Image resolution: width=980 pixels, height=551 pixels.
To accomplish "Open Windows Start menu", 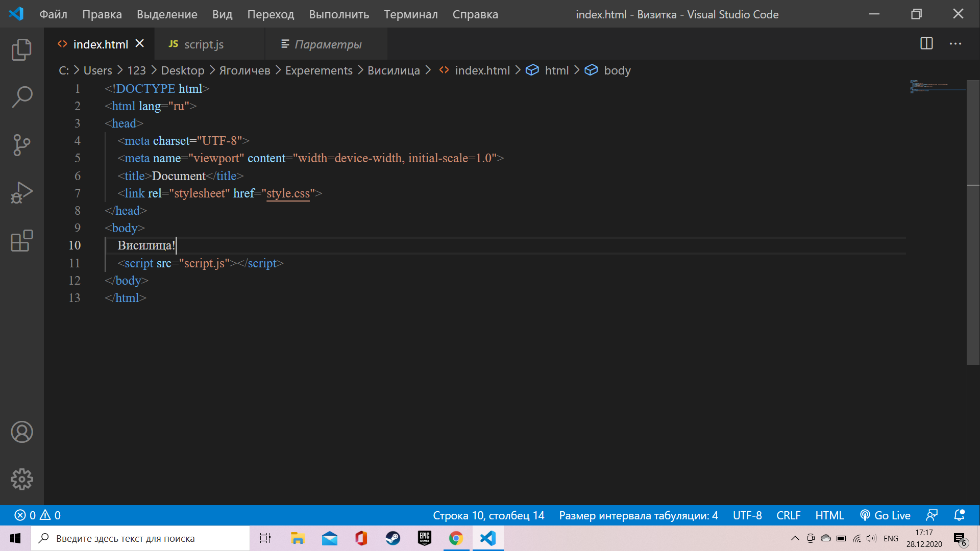I will tap(15, 538).
